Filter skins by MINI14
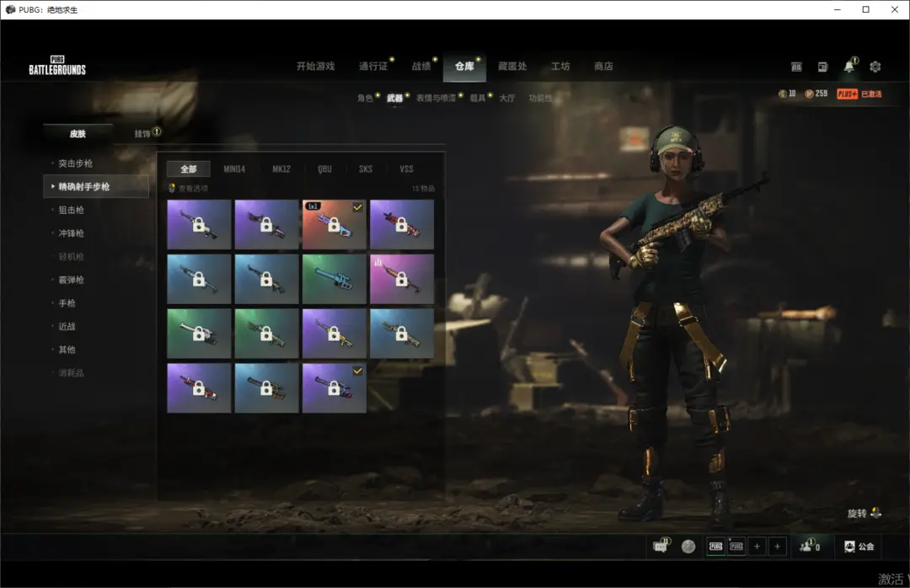The width and height of the screenshot is (910, 588). (234, 169)
